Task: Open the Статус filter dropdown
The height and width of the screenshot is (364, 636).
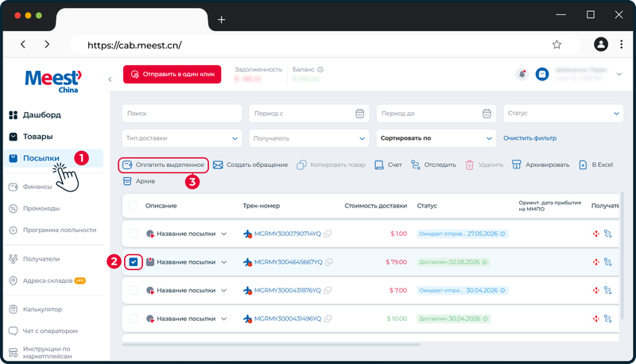Action: 563,114
